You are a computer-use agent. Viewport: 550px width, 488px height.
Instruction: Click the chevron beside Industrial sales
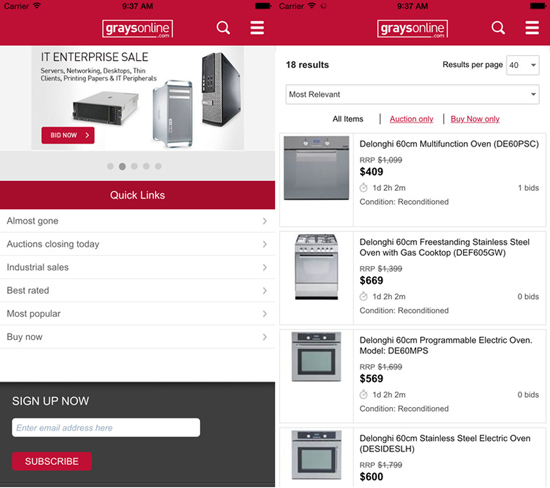point(264,267)
